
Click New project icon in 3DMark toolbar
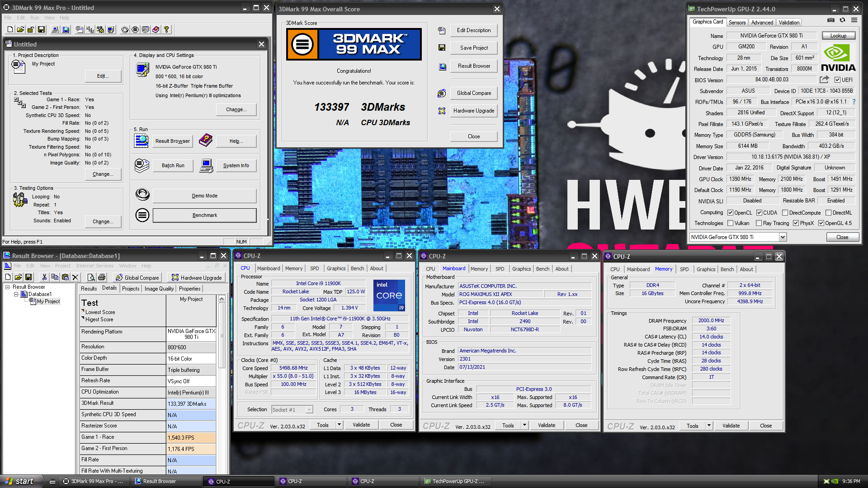tap(10, 29)
